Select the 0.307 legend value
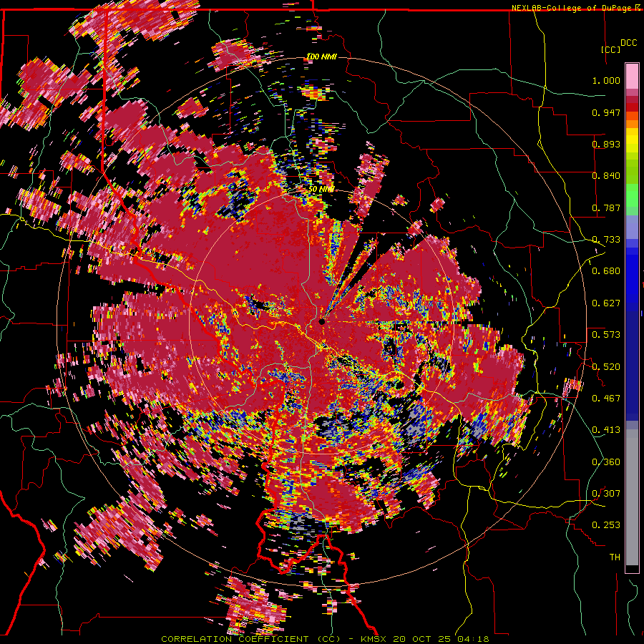Viewport: 644px width, 644px height. (606, 494)
